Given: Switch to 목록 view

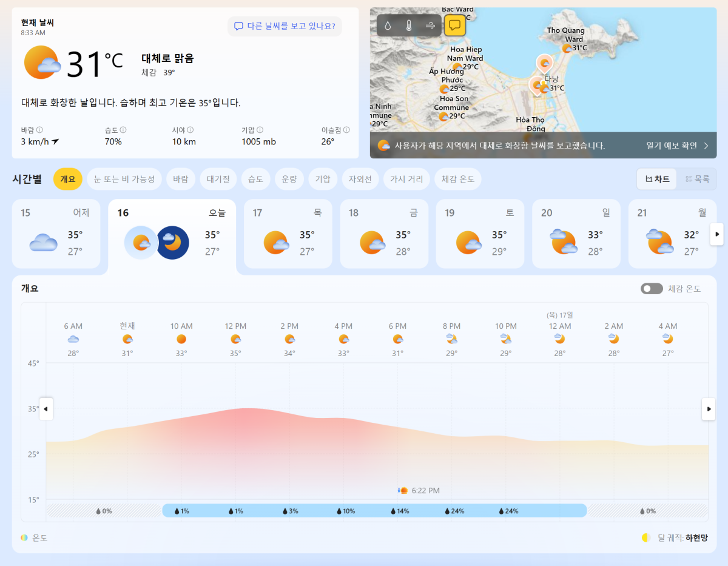Looking at the screenshot, I should tap(697, 179).
